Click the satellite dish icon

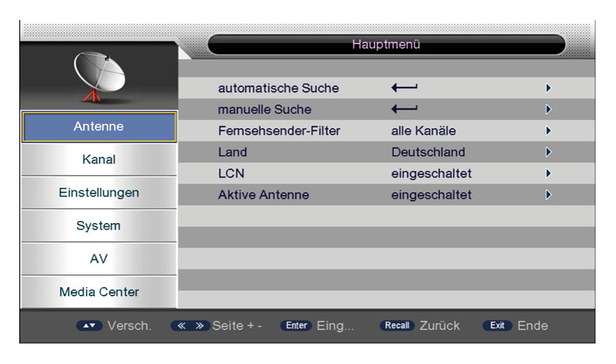click(x=99, y=76)
